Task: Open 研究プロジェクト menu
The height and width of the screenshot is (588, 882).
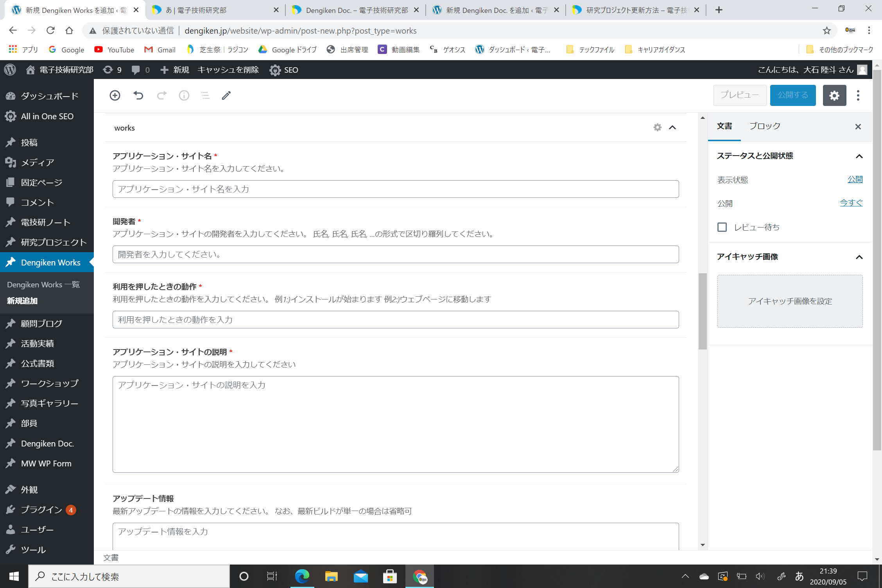Action: point(47,242)
